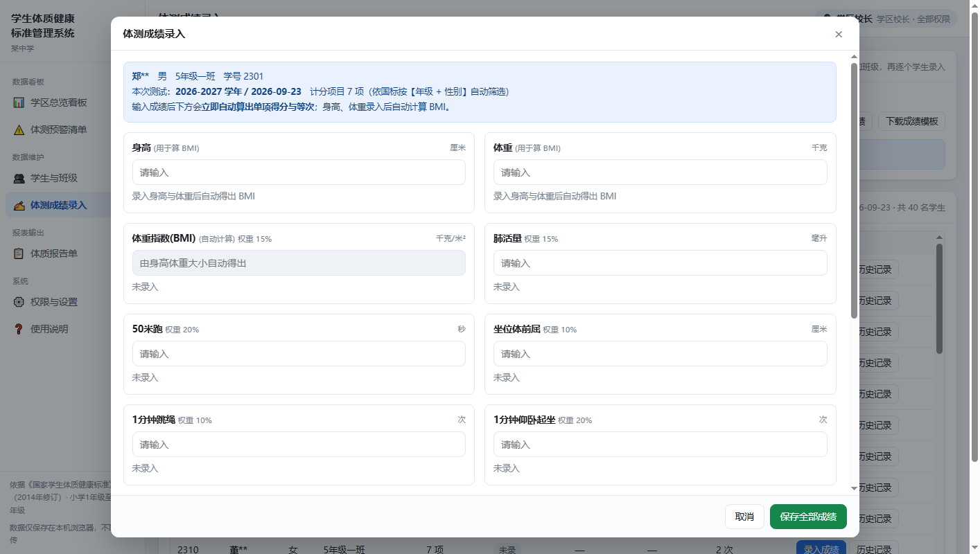
Task: Open 体质报告单 clipboard icon in sidebar
Action: [x=19, y=253]
